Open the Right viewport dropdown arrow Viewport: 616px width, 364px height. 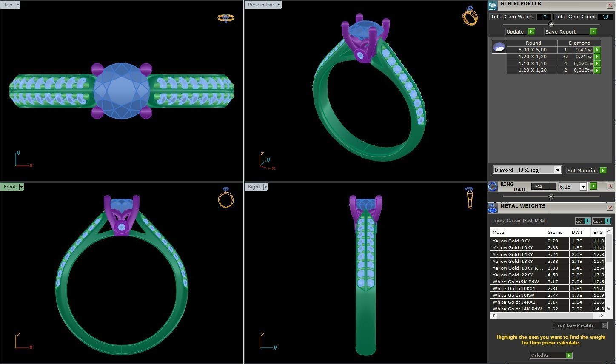click(265, 187)
